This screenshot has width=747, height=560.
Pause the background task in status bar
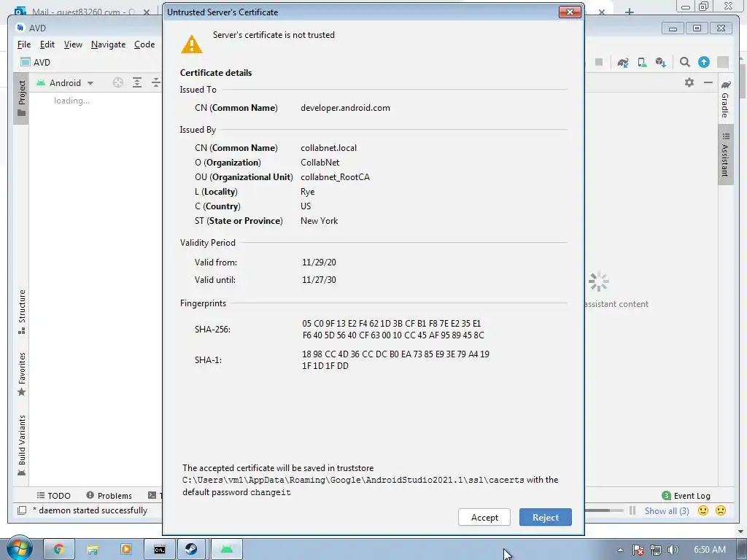pyautogui.click(x=632, y=510)
